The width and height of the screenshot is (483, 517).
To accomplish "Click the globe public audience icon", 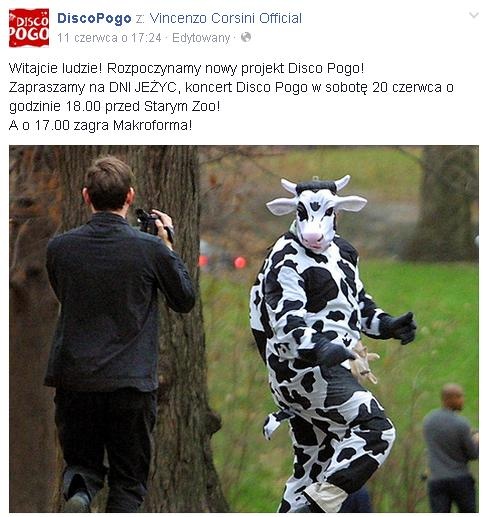I will point(246,37).
